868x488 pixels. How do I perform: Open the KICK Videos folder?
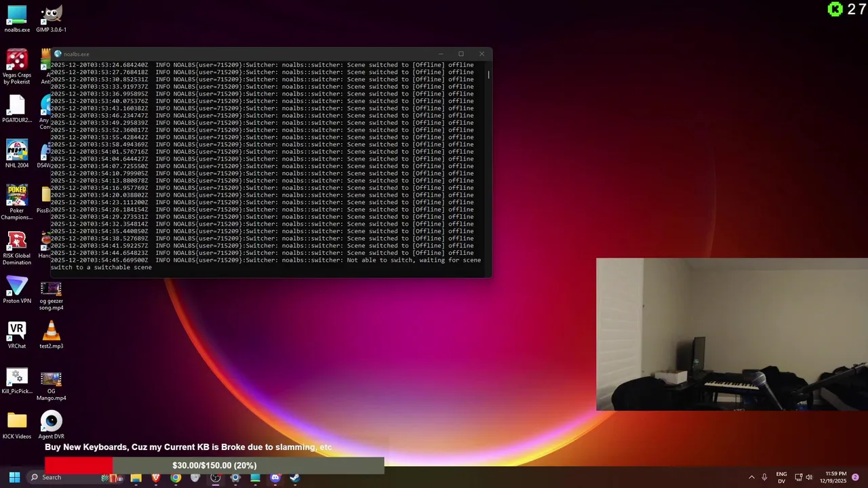17,426
